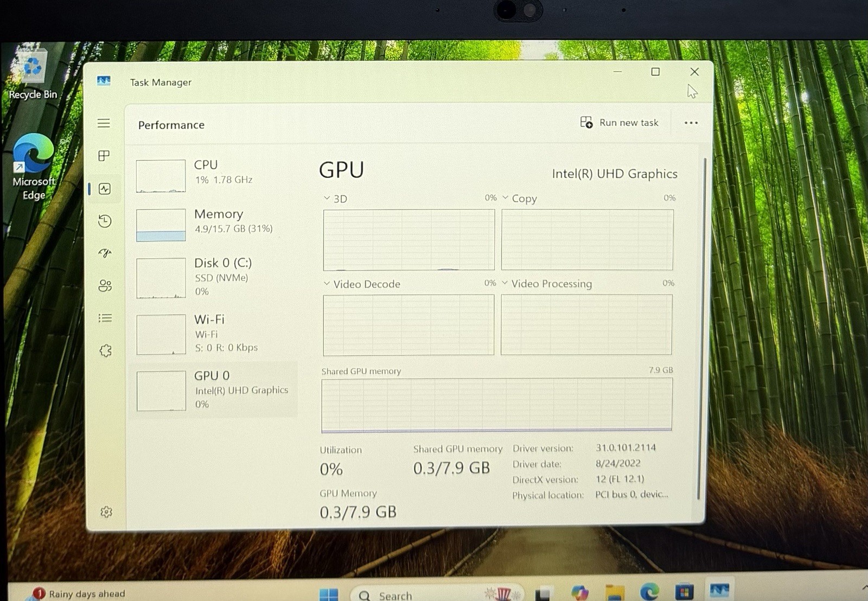Open the Details page list icon

pyautogui.click(x=105, y=318)
